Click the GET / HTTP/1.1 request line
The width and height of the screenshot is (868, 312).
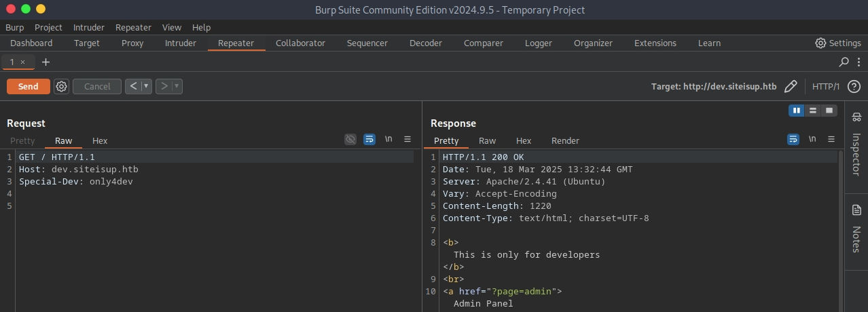pyautogui.click(x=57, y=157)
